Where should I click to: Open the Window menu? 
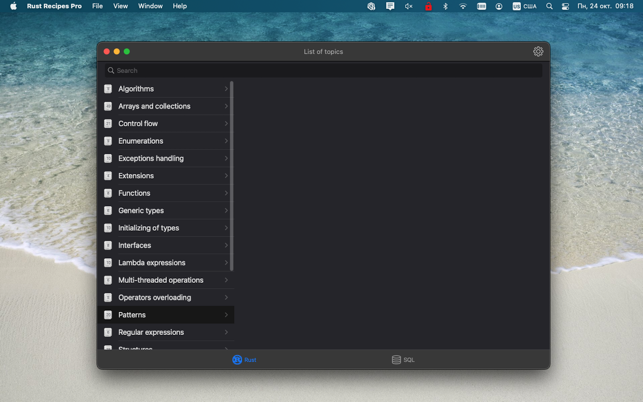point(150,6)
